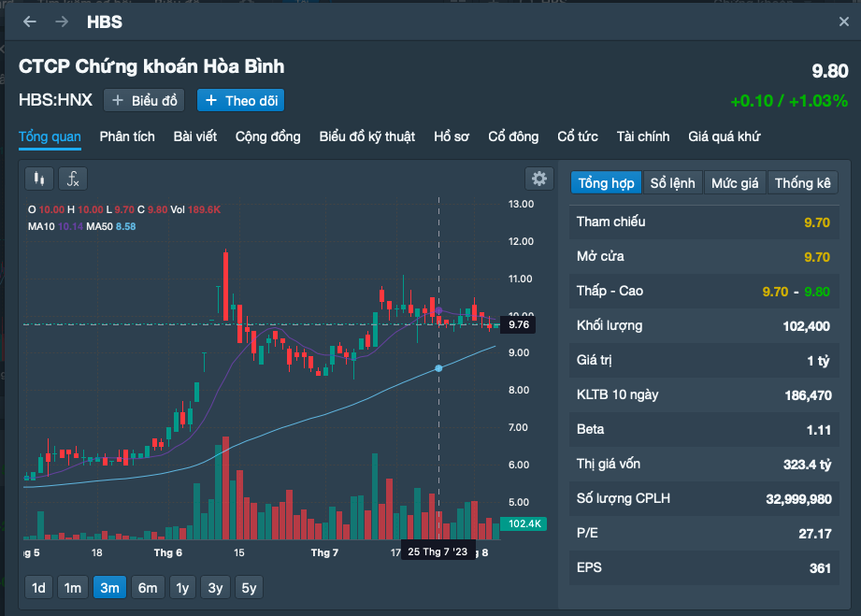Click the MA50 legend value 8.58
This screenshot has width=861, height=616.
(x=126, y=226)
